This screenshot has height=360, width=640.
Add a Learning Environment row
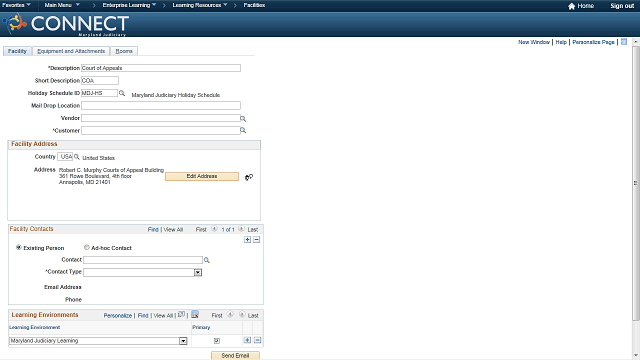pyautogui.click(x=247, y=340)
